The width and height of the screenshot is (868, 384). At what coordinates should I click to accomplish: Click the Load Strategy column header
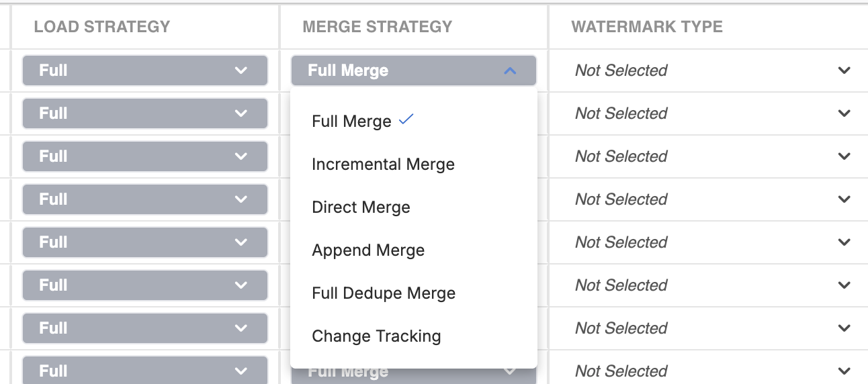pyautogui.click(x=102, y=27)
